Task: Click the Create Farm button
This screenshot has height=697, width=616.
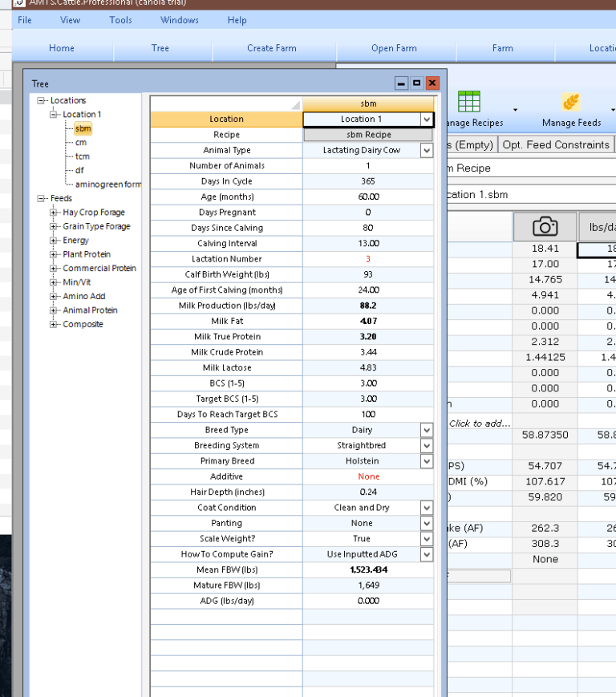Action: [x=272, y=48]
